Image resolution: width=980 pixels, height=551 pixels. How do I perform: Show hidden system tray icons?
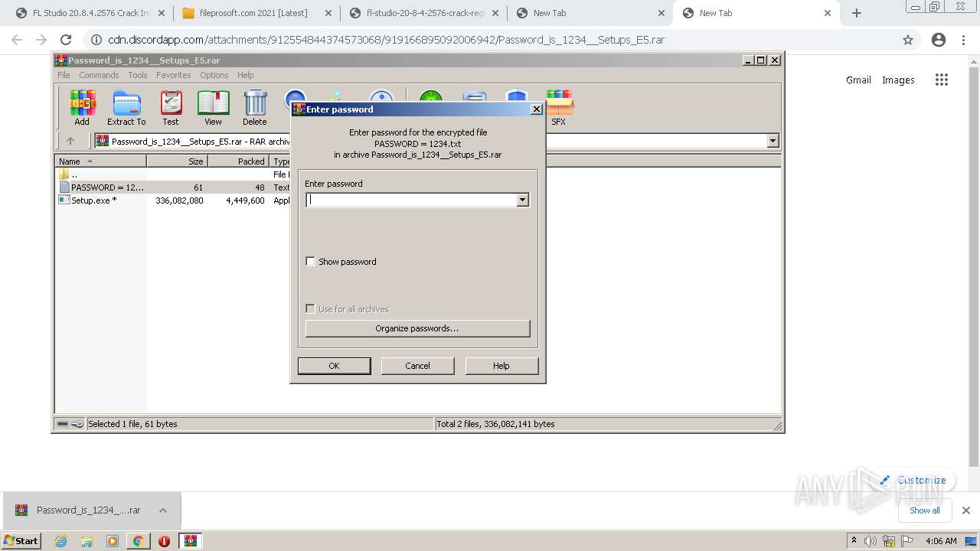pyautogui.click(x=854, y=540)
